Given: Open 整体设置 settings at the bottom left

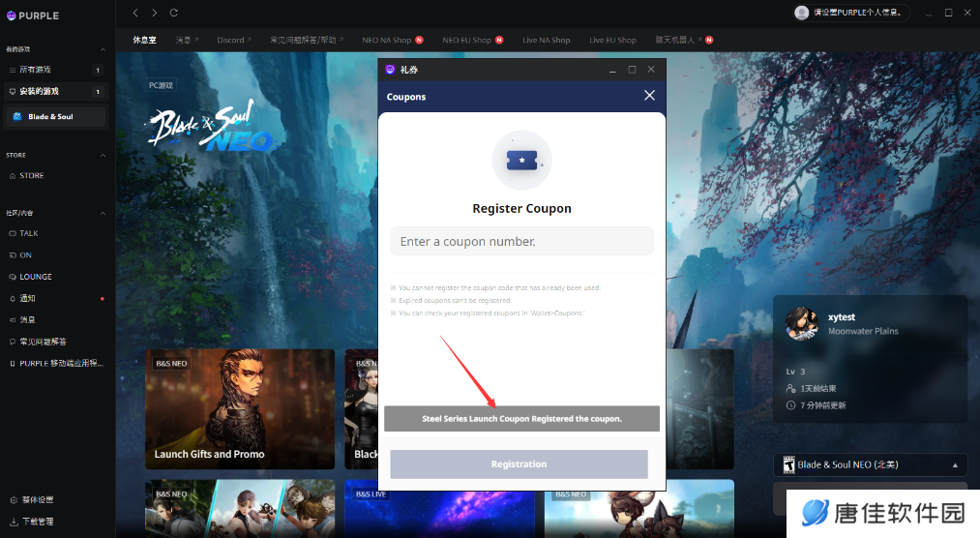Looking at the screenshot, I should pos(32,500).
